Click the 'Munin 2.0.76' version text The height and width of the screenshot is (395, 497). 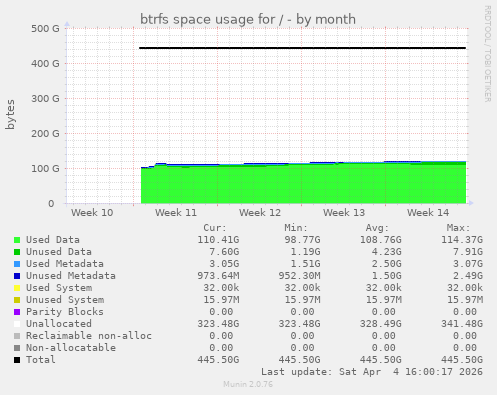click(248, 384)
